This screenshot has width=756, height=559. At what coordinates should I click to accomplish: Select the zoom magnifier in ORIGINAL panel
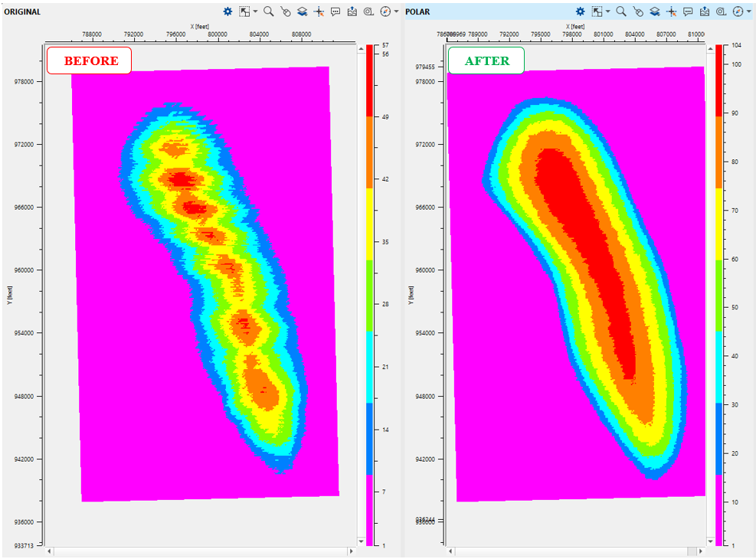(x=269, y=11)
